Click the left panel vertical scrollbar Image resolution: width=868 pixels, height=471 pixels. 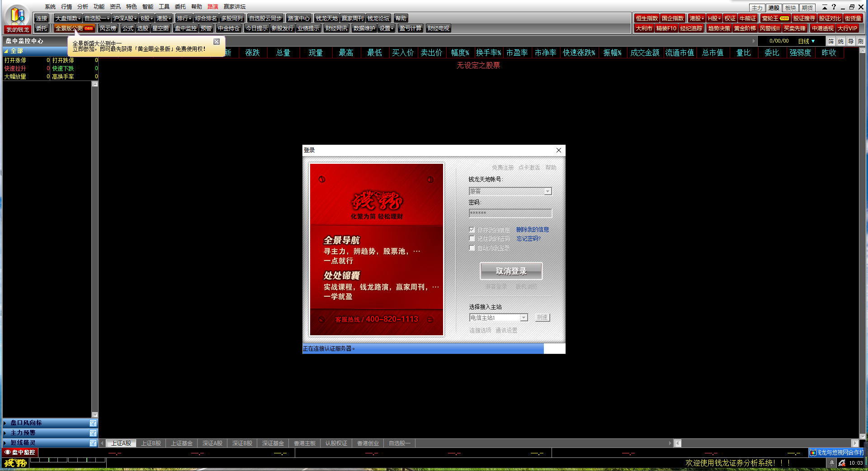tap(95, 249)
